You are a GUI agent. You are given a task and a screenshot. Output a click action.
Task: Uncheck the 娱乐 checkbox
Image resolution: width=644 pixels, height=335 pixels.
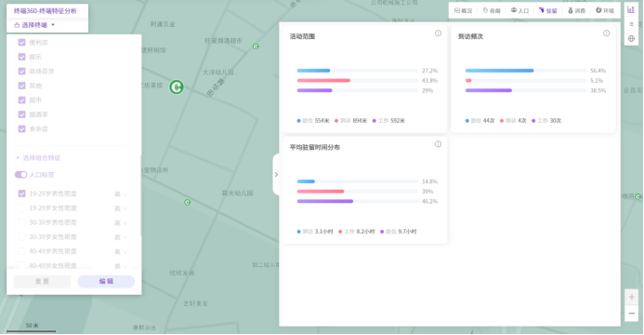[x=21, y=57]
